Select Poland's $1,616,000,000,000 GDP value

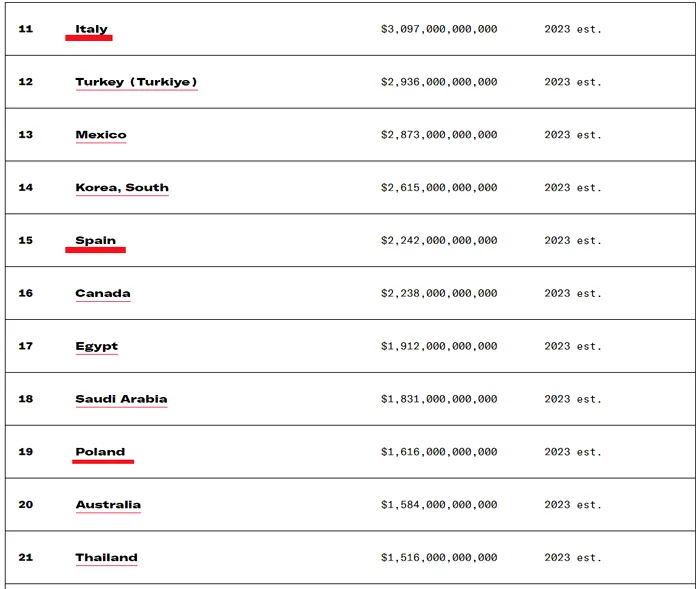439,452
